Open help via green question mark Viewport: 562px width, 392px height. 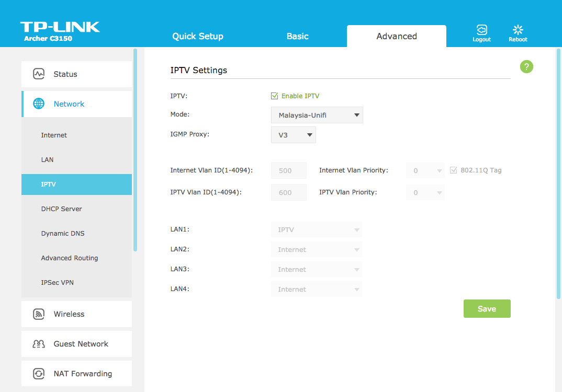coord(526,66)
